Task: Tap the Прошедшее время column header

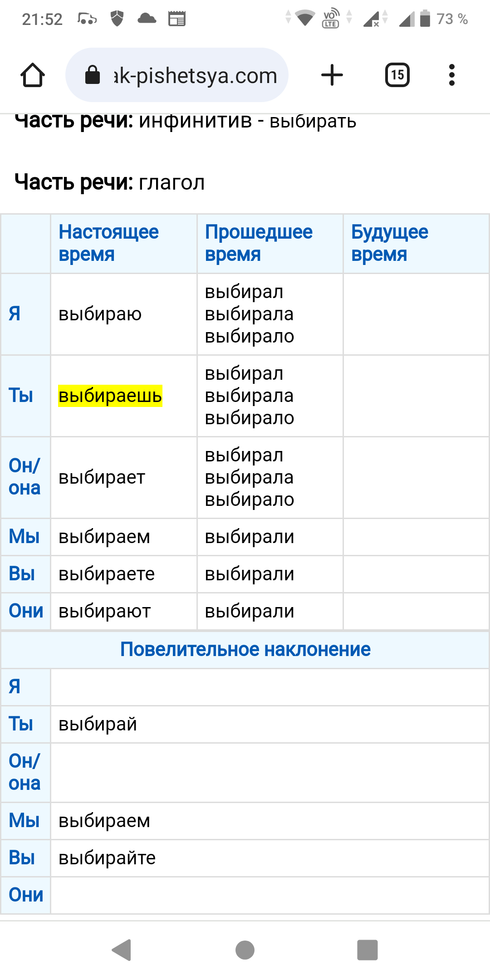Action: 259,243
